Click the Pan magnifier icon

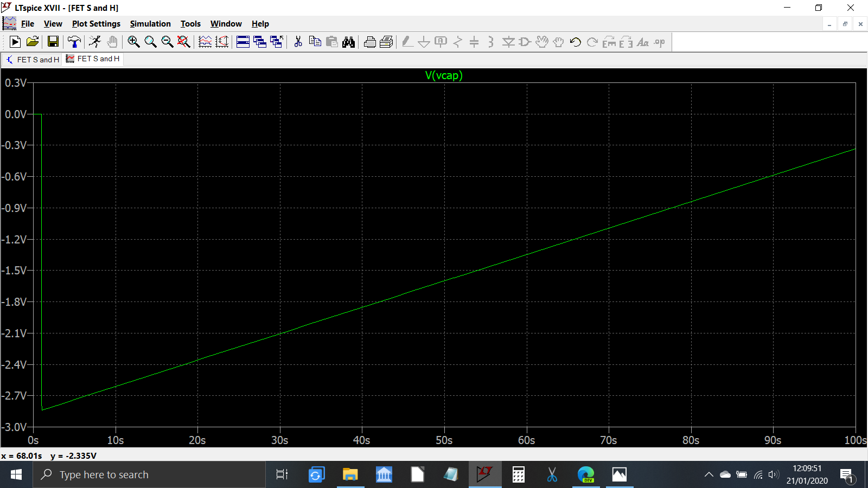click(x=150, y=42)
